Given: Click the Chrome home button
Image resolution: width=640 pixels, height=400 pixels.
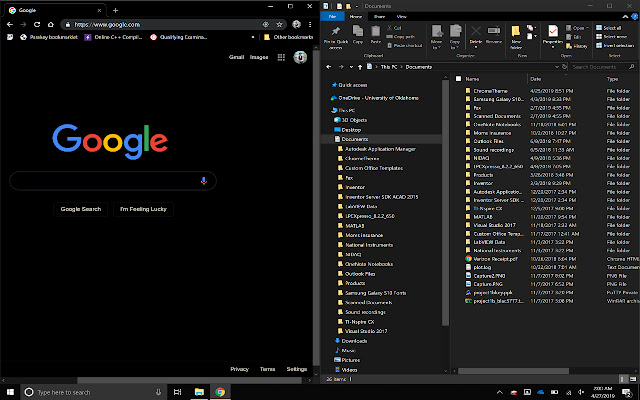Looking at the screenshot, I should point(51,23).
